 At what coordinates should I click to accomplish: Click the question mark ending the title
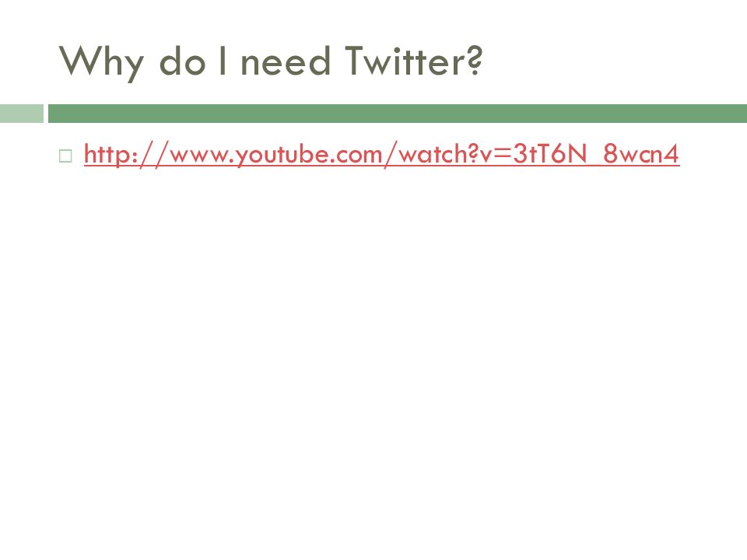click(475, 61)
